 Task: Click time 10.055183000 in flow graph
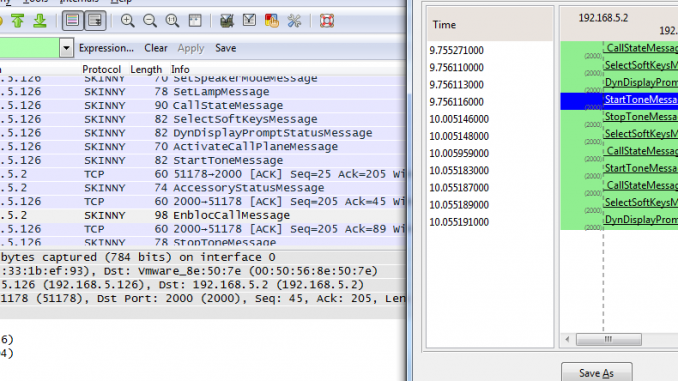point(459,170)
